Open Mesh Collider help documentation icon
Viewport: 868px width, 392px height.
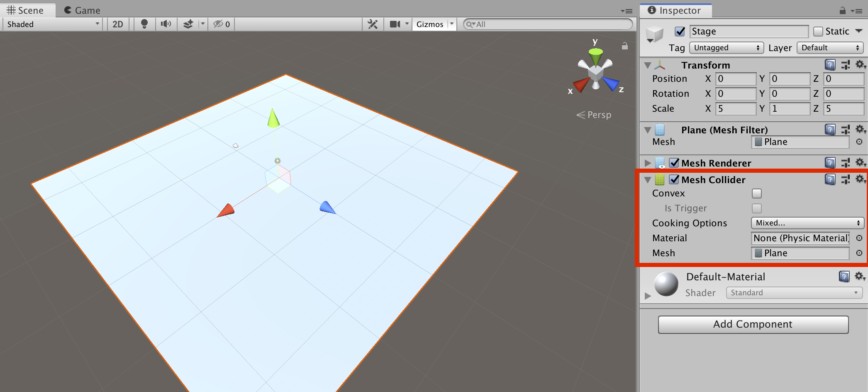(x=829, y=179)
